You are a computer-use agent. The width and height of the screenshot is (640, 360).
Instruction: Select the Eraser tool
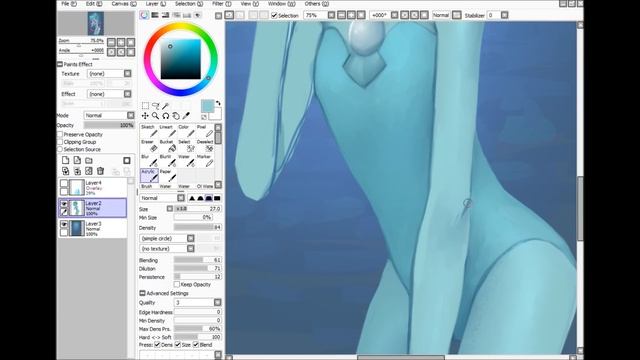149,146
